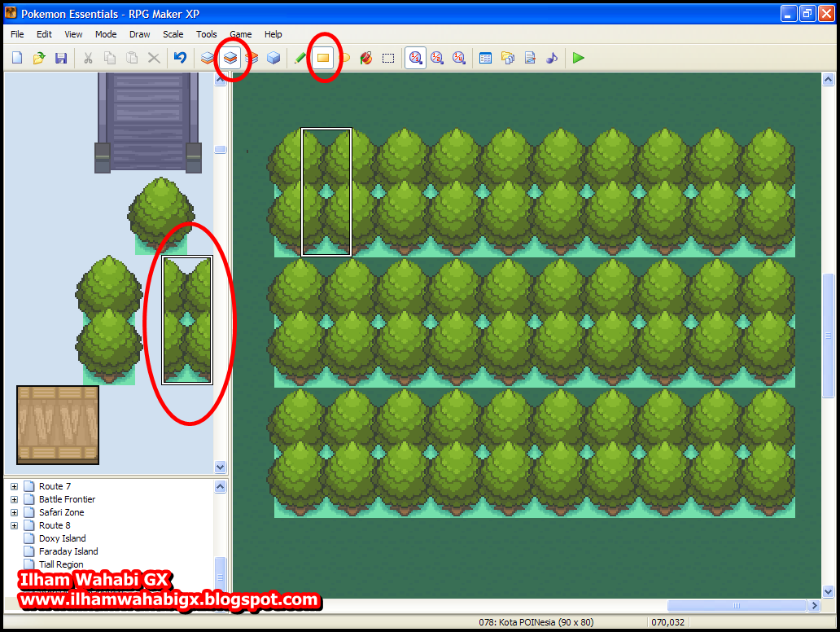Switch to map Layer 2
The image size is (840, 632).
[230, 57]
